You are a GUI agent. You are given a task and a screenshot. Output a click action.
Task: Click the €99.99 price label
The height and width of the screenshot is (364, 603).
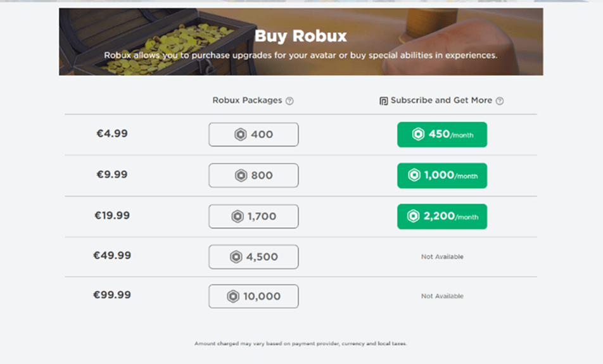point(111,294)
